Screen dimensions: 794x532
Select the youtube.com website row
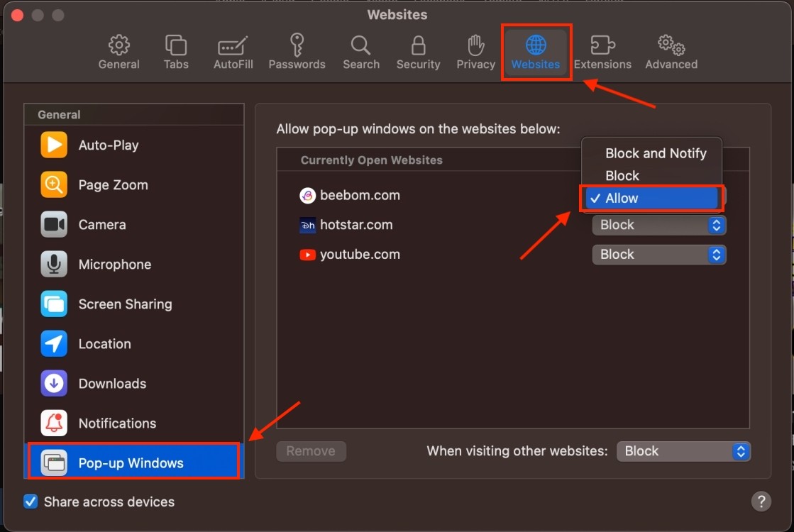513,254
